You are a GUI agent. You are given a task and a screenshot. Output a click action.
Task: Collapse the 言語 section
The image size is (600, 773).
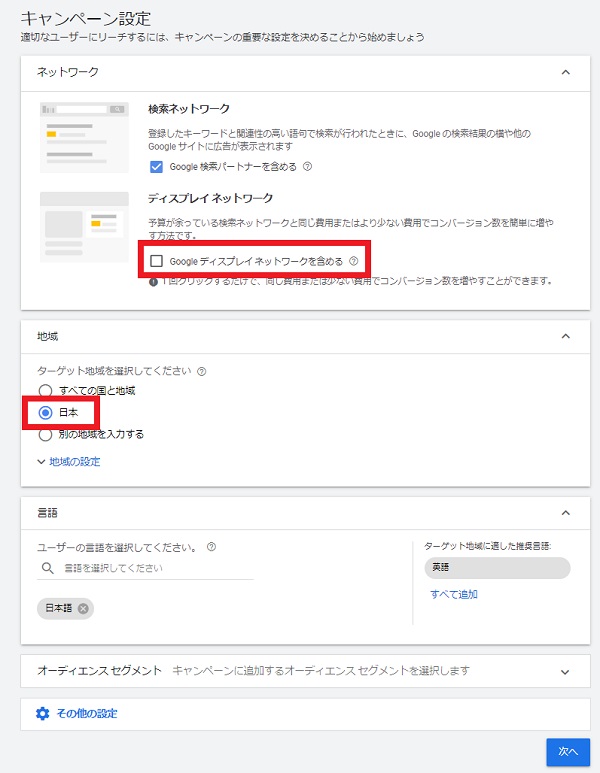pyautogui.click(x=566, y=513)
